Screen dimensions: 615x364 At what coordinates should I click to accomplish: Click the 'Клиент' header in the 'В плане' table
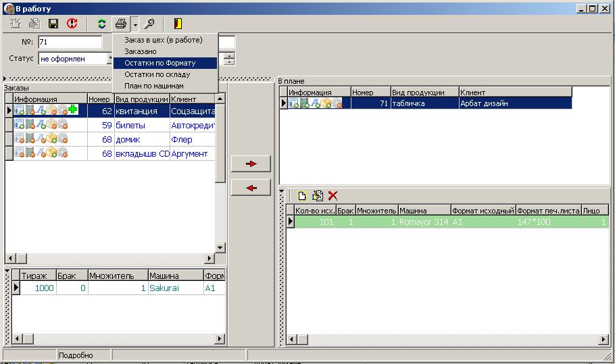[x=515, y=93]
